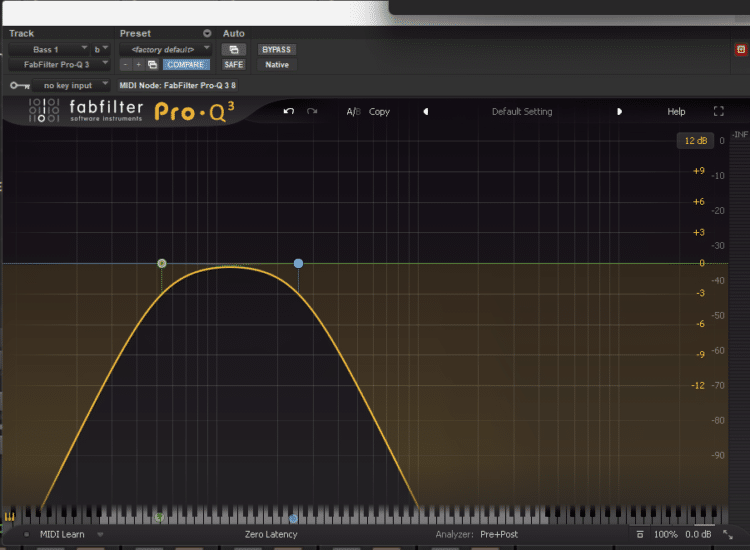Toggle the piano display keyboard icon
Screen dimensions: 750x550
point(10,517)
